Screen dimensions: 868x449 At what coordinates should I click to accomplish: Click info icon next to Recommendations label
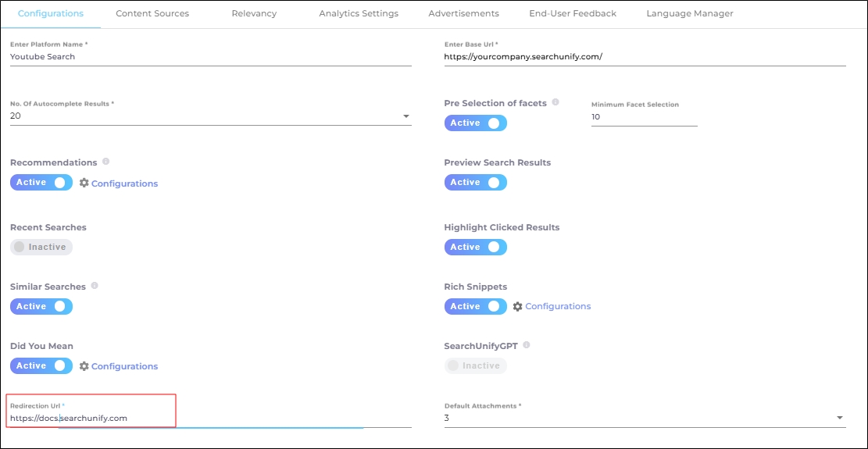[x=105, y=162]
